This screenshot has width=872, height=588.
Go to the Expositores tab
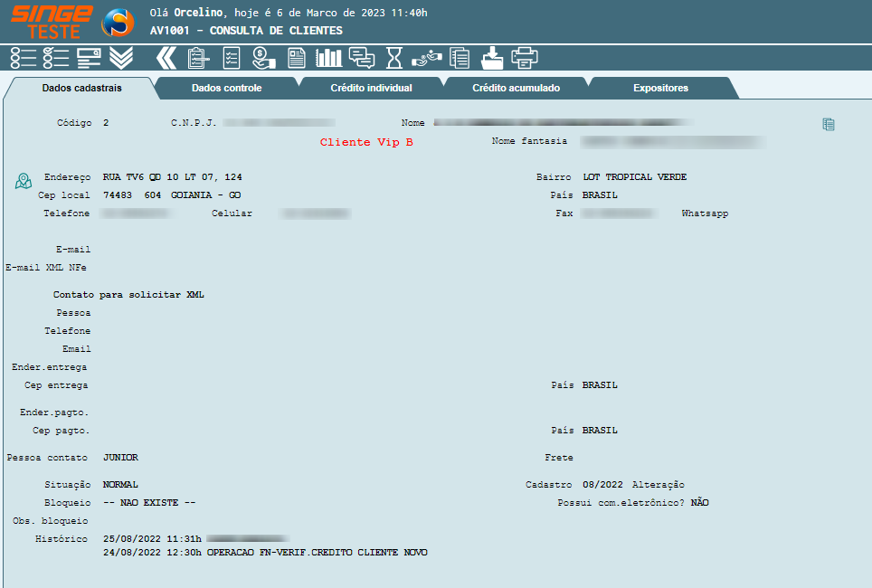(x=660, y=89)
